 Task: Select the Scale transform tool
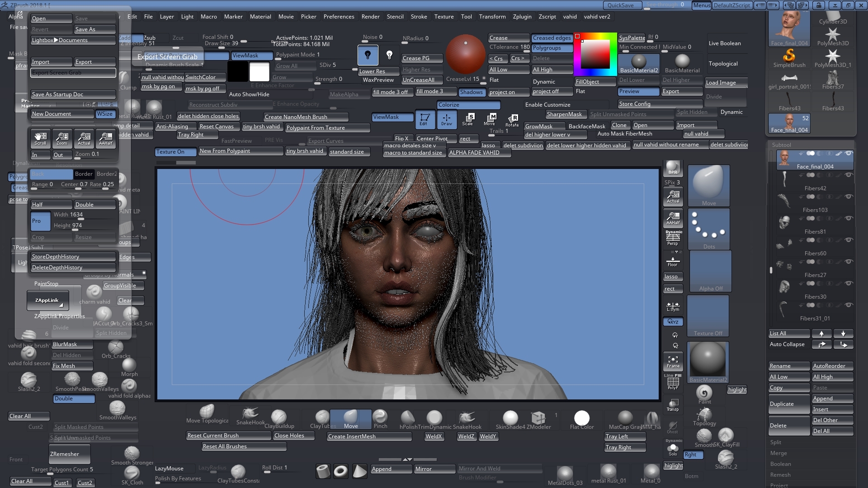(468, 119)
